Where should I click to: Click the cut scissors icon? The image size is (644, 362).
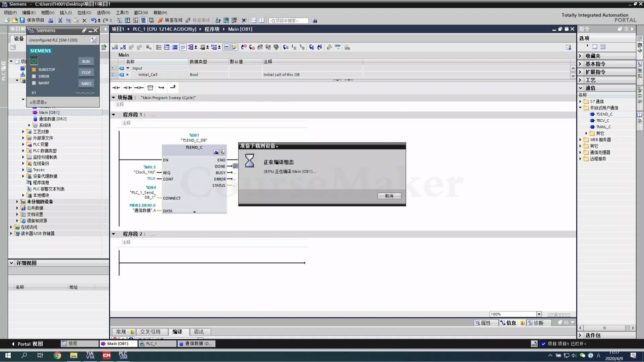pyautogui.click(x=60, y=20)
